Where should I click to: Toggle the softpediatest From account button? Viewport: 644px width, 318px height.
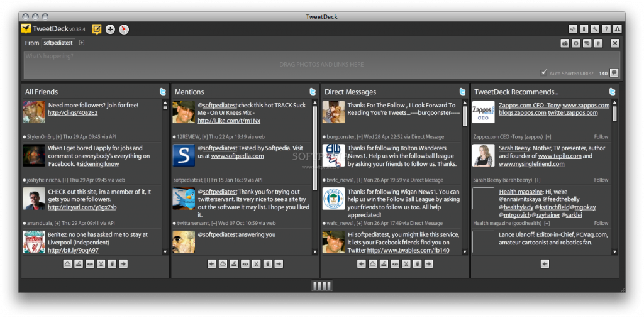coord(58,43)
